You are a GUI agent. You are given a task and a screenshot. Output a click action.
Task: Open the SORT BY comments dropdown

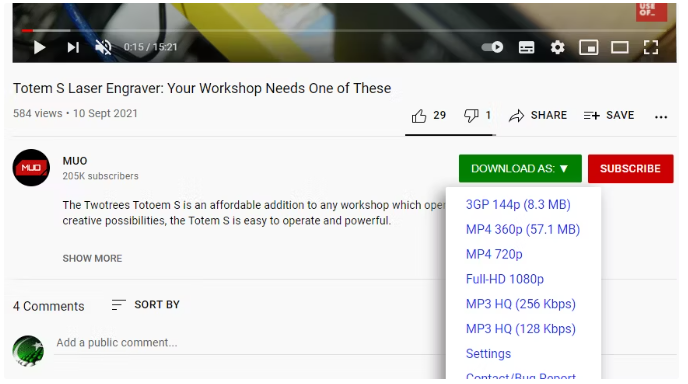[146, 305]
